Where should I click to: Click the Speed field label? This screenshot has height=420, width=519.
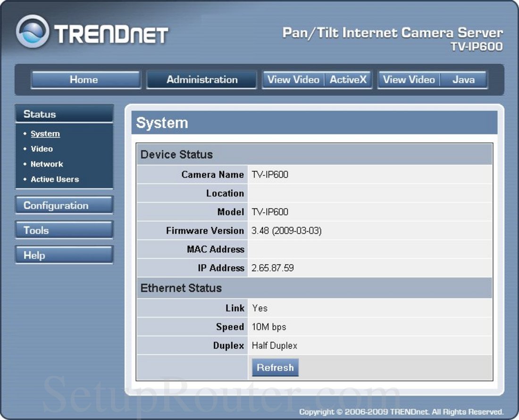230,327
